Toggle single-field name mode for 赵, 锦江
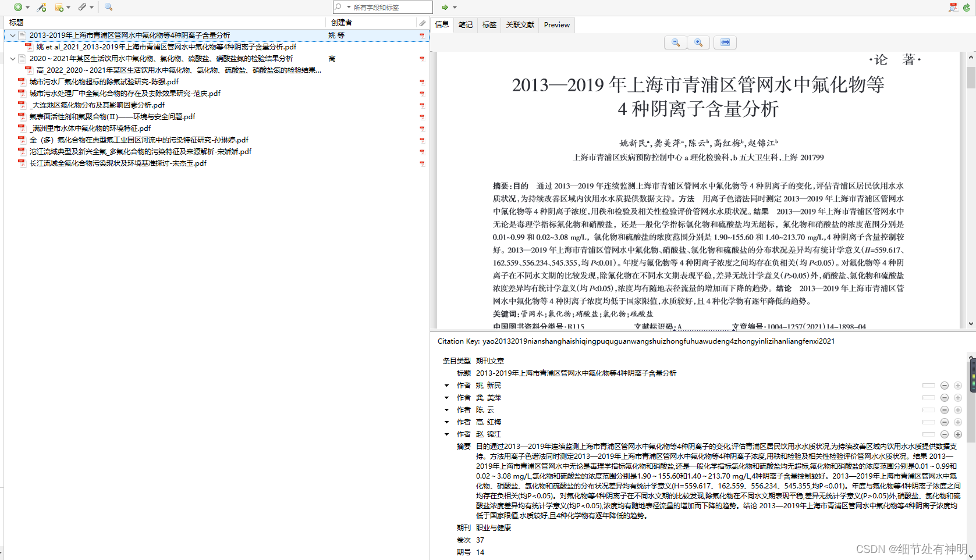976x560 pixels. pyautogui.click(x=928, y=434)
